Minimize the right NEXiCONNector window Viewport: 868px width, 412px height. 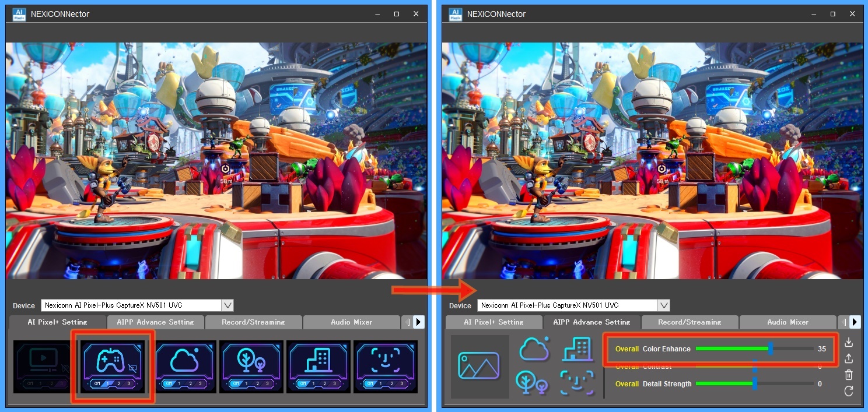point(813,14)
